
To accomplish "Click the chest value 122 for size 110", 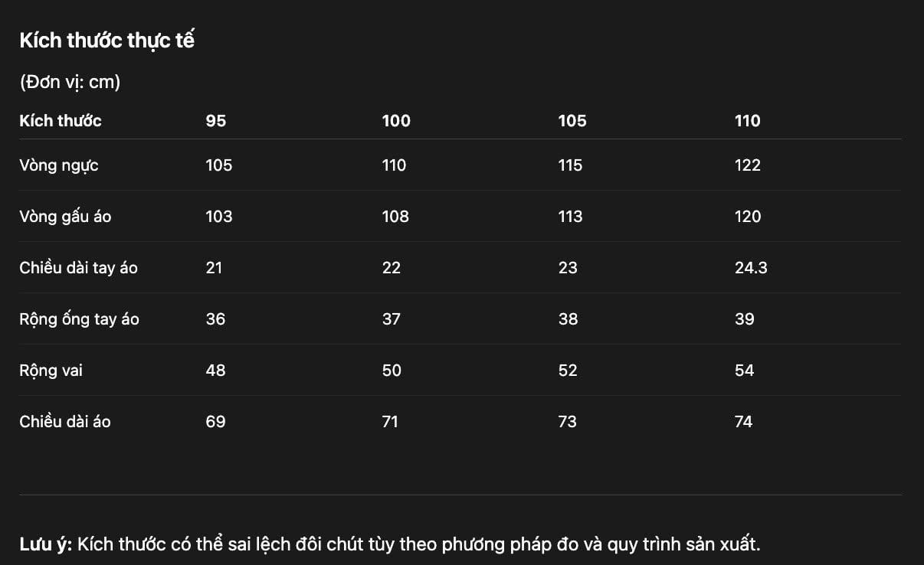I will 747,165.
